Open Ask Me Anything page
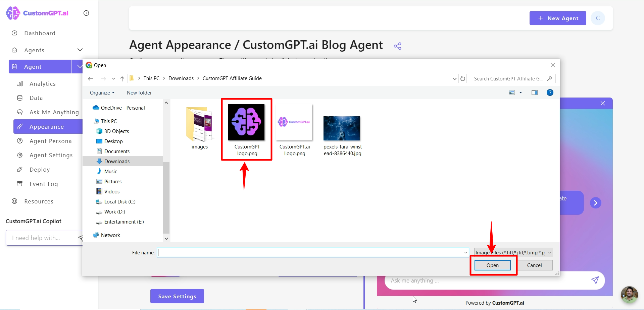Image resolution: width=644 pixels, height=310 pixels. point(54,112)
